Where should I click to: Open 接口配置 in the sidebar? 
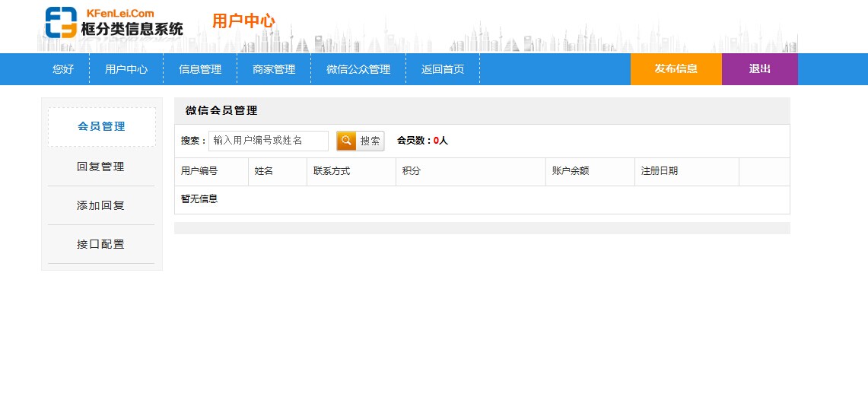point(101,244)
